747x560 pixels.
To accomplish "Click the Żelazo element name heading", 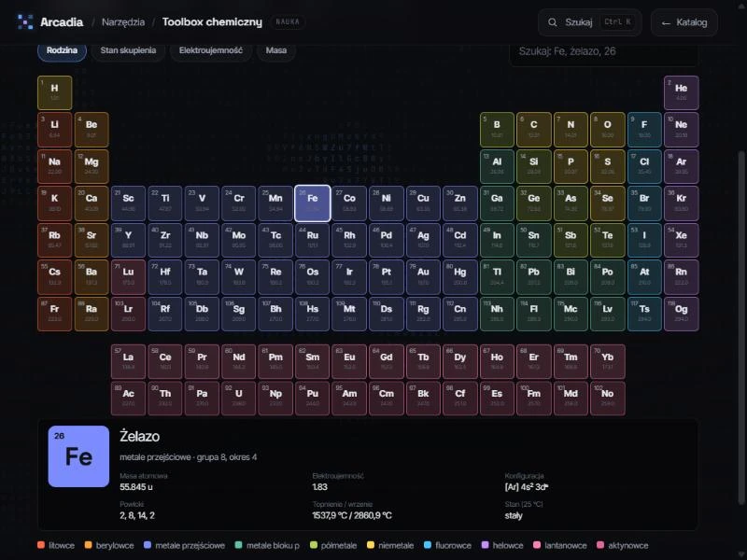I will pos(139,436).
